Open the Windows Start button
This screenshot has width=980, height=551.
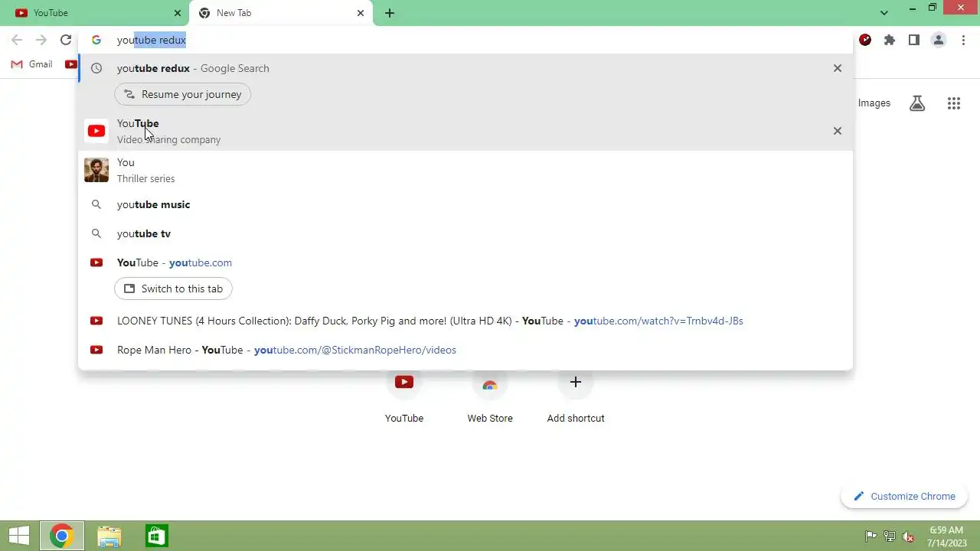19,536
